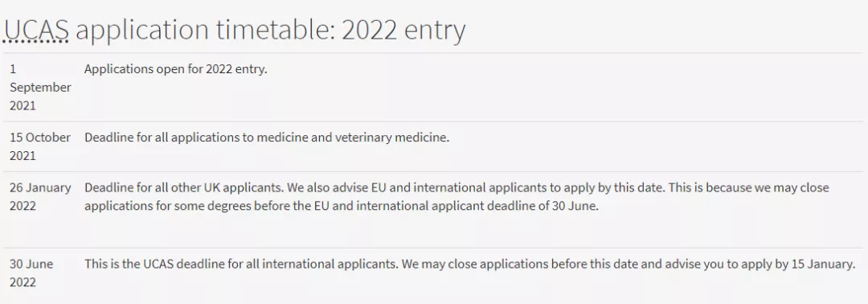868x304 pixels.
Task: Click 'This is because we may close' text
Action: click(749, 187)
